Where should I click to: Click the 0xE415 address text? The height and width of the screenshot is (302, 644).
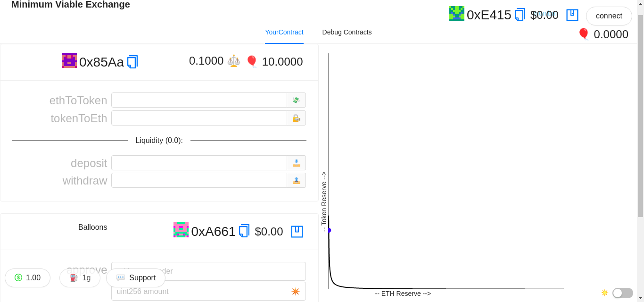coord(489,15)
